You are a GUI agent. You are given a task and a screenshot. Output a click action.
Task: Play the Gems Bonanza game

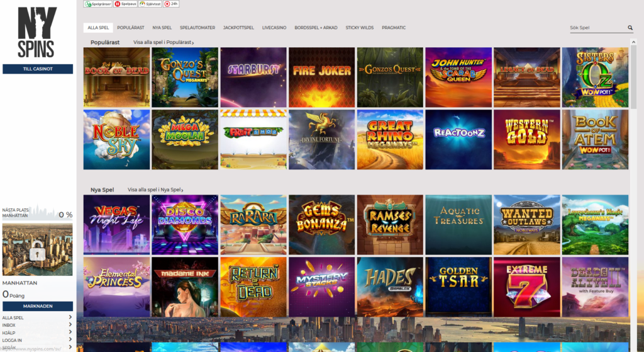[x=321, y=225]
